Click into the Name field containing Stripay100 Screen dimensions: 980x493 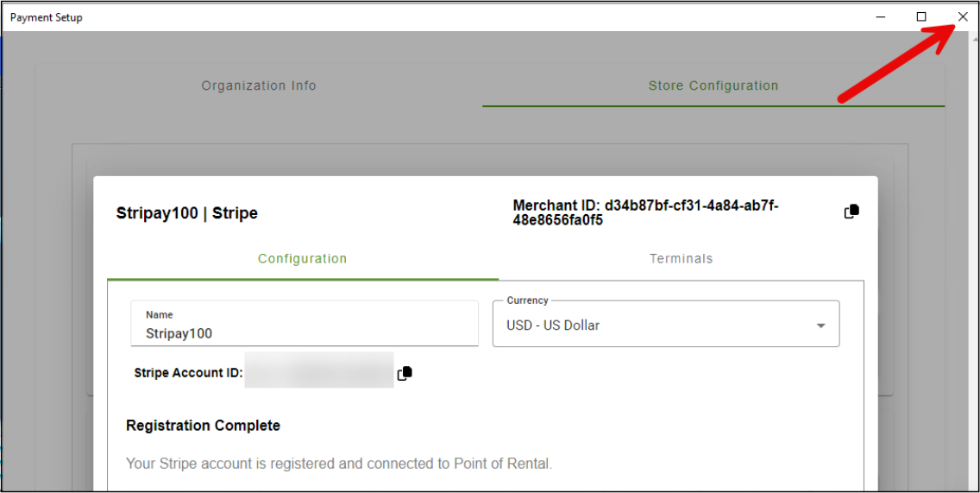[x=304, y=333]
